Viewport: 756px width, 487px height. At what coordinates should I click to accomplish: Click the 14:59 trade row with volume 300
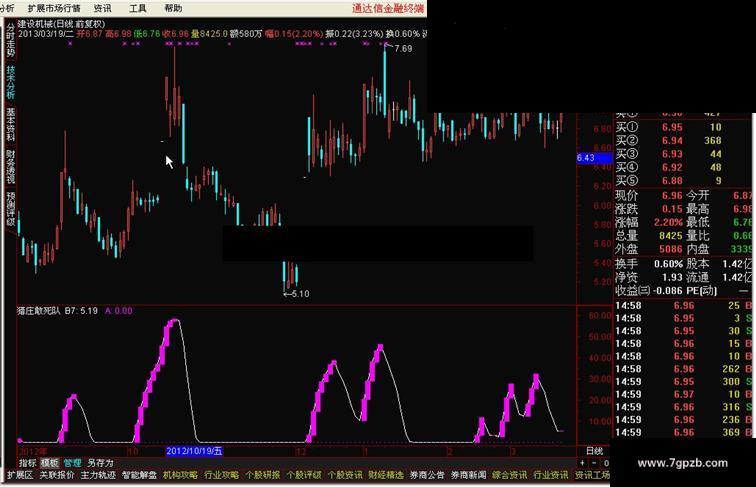[683, 381]
